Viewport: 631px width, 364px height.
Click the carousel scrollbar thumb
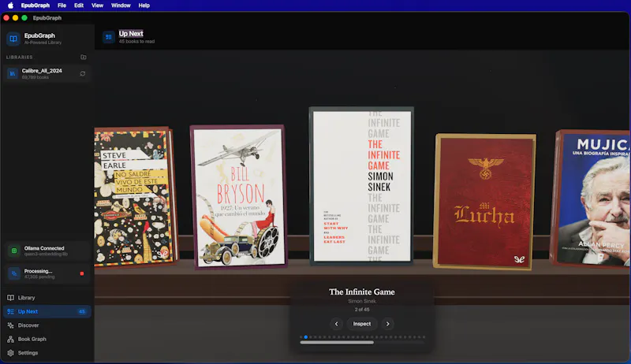(x=337, y=343)
